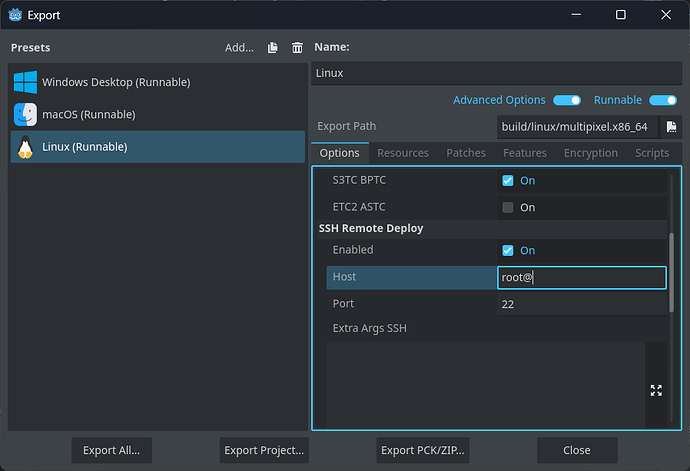The height and width of the screenshot is (471, 690).
Task: Click inside the Extra Args SSH text area
Action: [486, 384]
